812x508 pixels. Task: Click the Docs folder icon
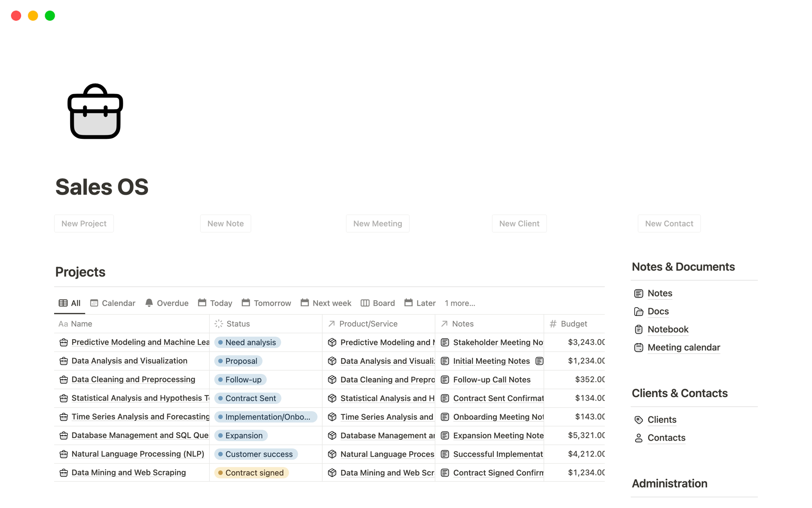point(639,312)
